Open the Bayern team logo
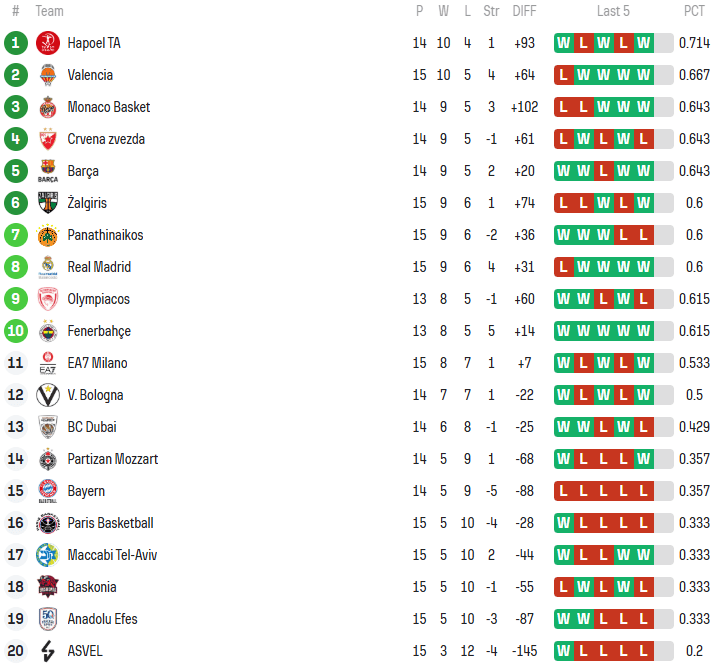 (x=48, y=491)
